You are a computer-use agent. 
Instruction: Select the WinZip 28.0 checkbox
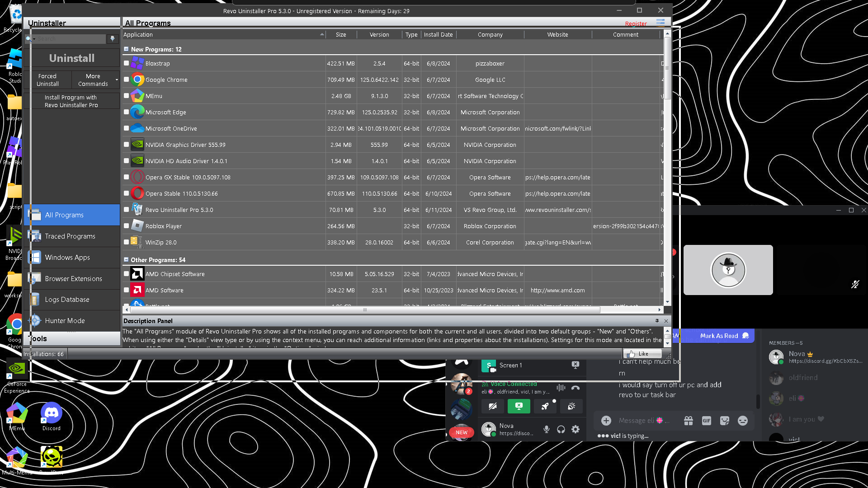[x=127, y=242]
